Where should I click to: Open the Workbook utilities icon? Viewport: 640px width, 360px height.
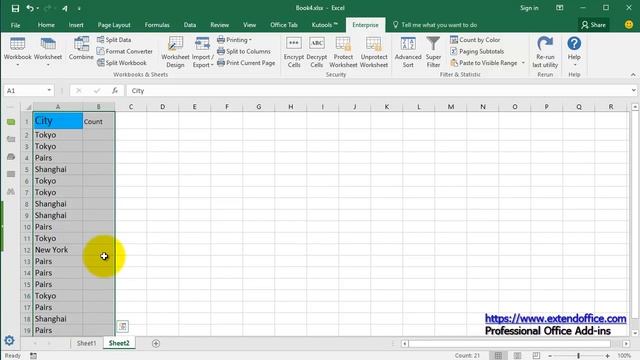tap(17, 52)
